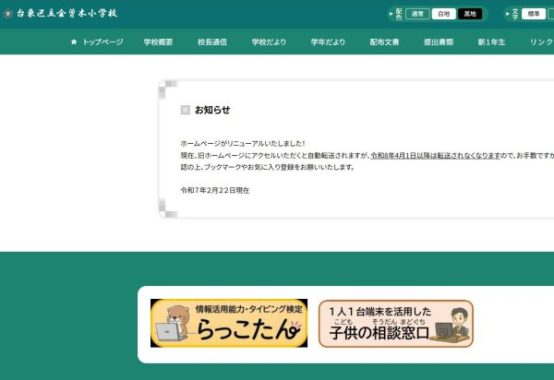Go to トップページ menu item

(103, 42)
